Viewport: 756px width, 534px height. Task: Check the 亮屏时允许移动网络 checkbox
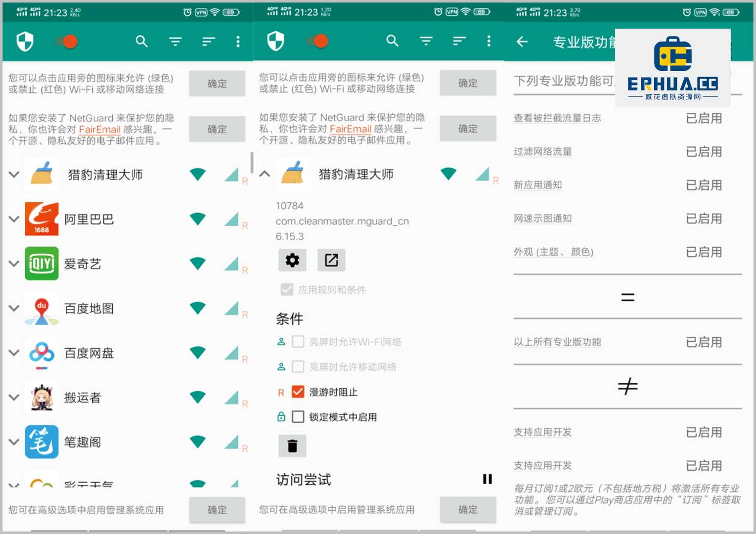tap(298, 367)
